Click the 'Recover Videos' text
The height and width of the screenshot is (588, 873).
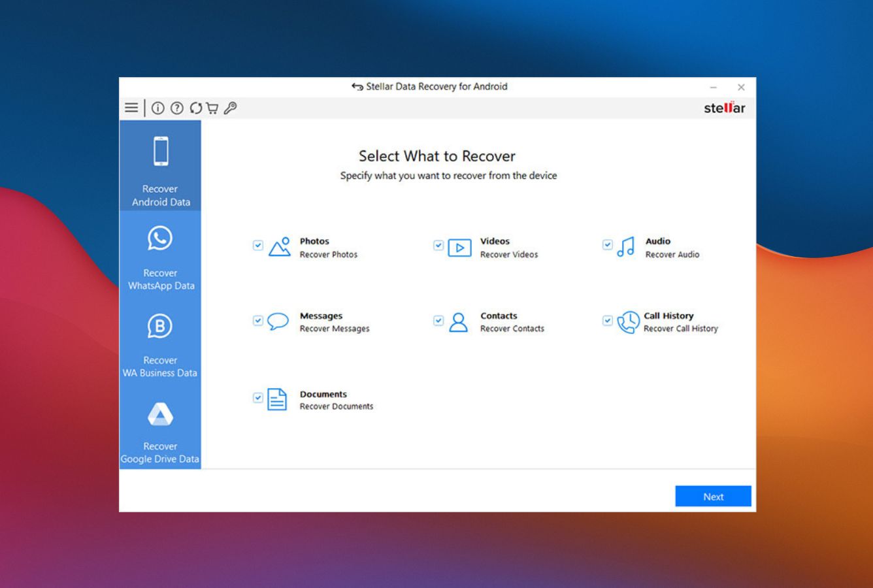pos(509,255)
